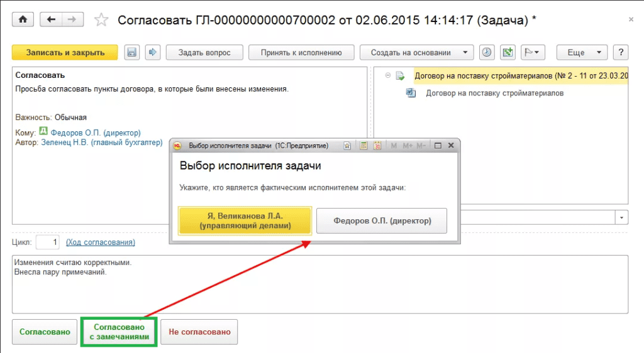Click the 'Цикл' number input field
Image resolution: width=644 pixels, height=353 pixels.
(x=48, y=242)
